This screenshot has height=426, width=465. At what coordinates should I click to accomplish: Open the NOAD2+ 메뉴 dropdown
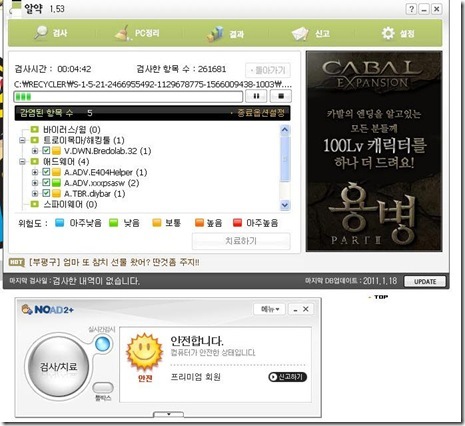click(x=270, y=309)
